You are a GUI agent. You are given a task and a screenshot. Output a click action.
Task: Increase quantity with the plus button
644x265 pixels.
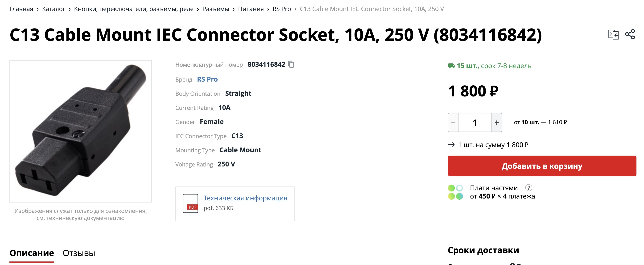click(x=497, y=123)
